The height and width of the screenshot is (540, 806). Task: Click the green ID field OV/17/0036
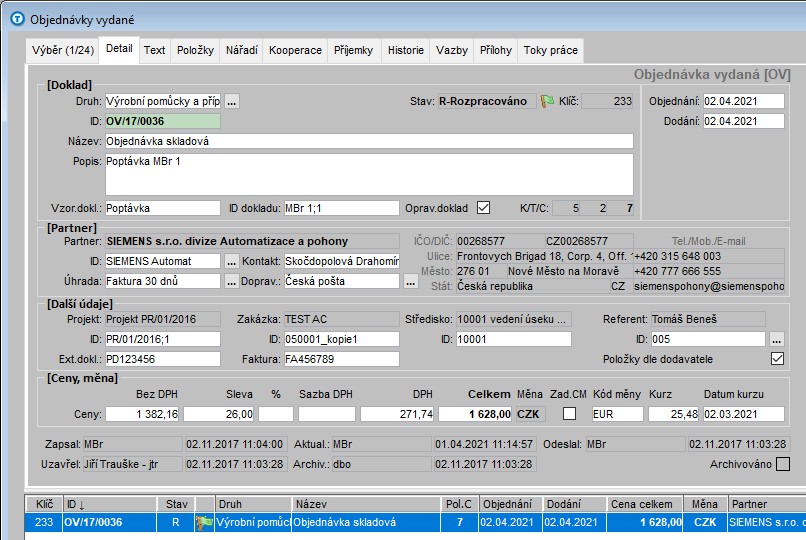pyautogui.click(x=162, y=121)
